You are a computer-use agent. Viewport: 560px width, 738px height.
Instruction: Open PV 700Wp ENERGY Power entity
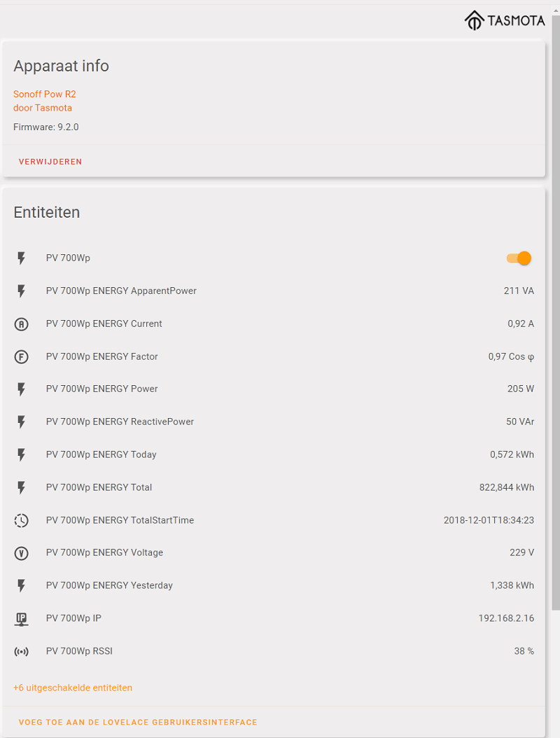point(102,389)
